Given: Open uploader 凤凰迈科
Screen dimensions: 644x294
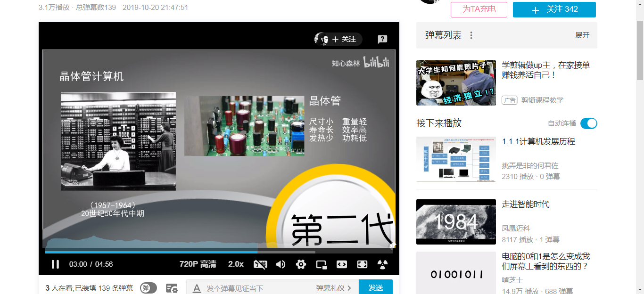Looking at the screenshot, I should click(x=516, y=228).
